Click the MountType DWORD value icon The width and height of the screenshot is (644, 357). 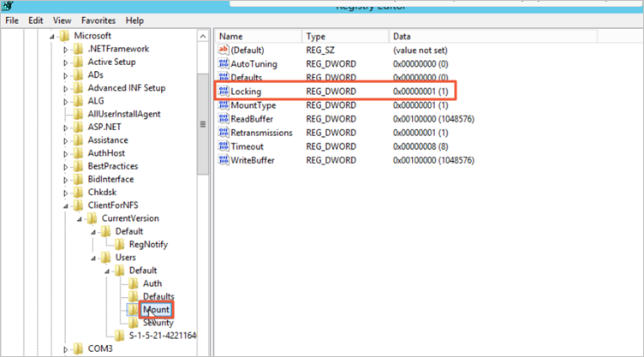pos(224,105)
